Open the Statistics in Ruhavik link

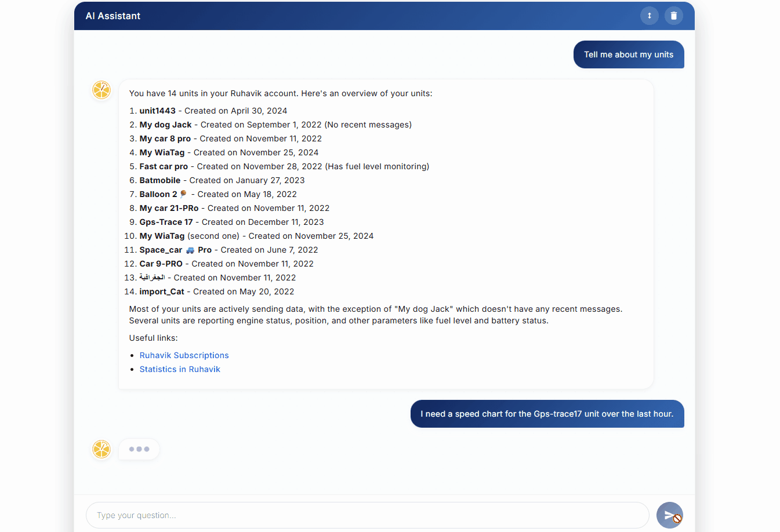point(180,369)
